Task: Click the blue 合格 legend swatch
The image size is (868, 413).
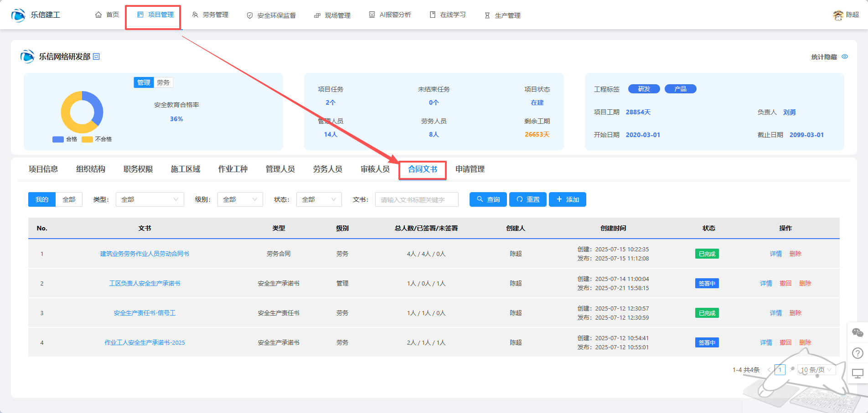Action: point(58,139)
